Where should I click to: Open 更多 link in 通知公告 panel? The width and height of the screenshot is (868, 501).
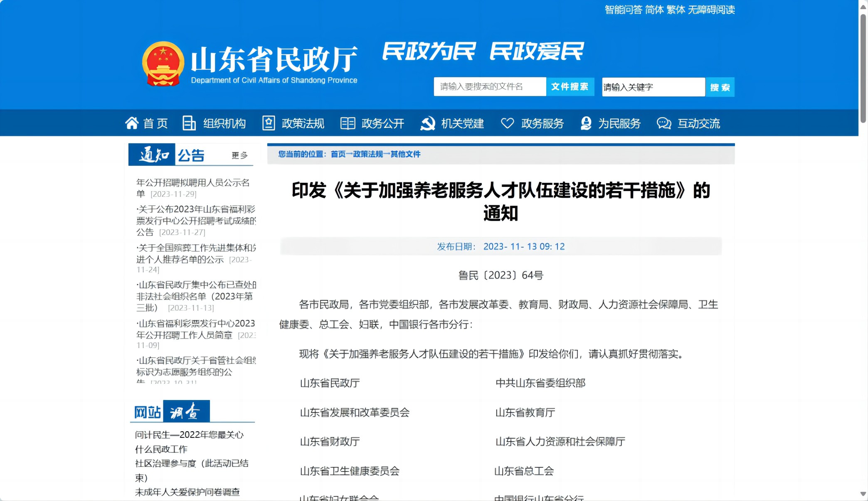[239, 155]
